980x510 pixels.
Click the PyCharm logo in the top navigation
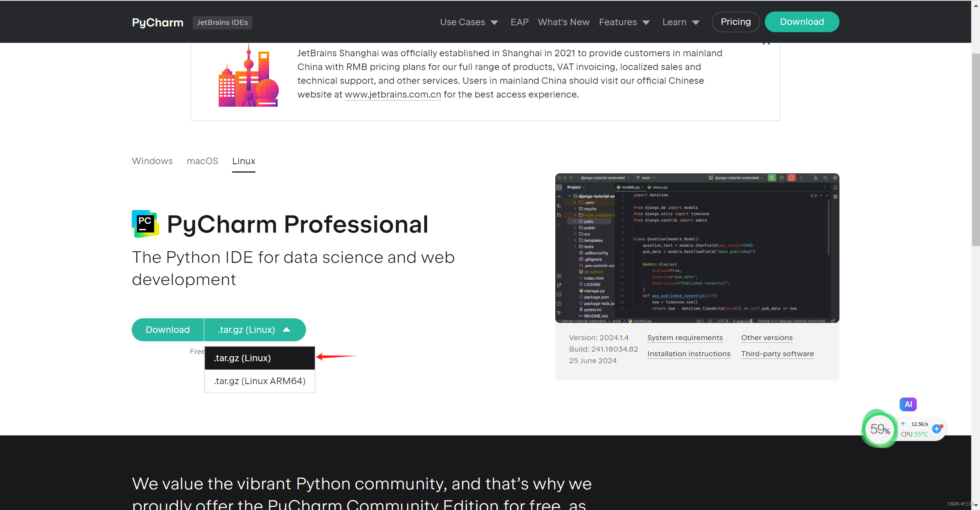157,22
